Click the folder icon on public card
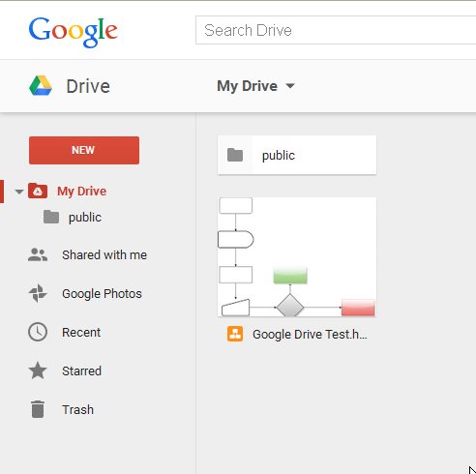The image size is (476, 474). coord(235,155)
